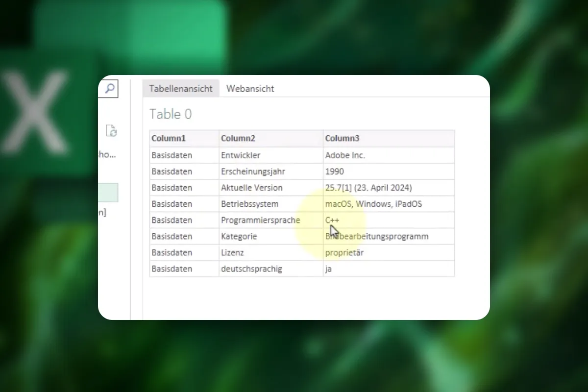Select the green highlighted item in left list
This screenshot has height=392, width=588.
(x=108, y=193)
